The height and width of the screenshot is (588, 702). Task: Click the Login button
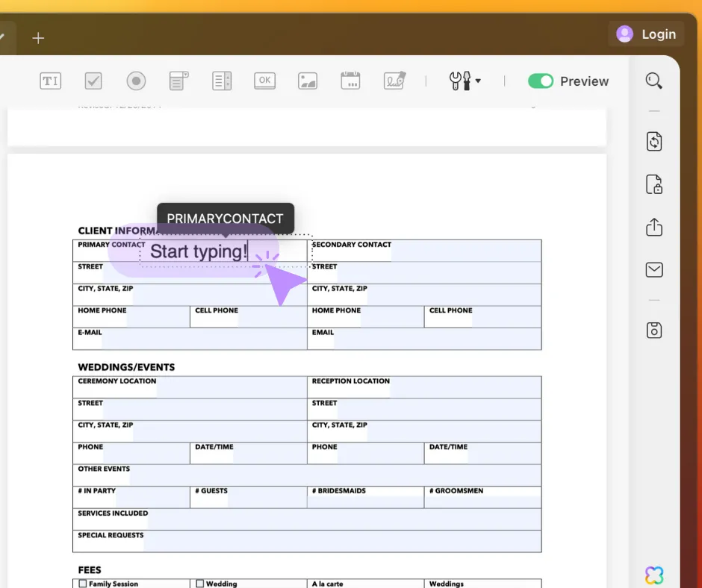(x=647, y=34)
